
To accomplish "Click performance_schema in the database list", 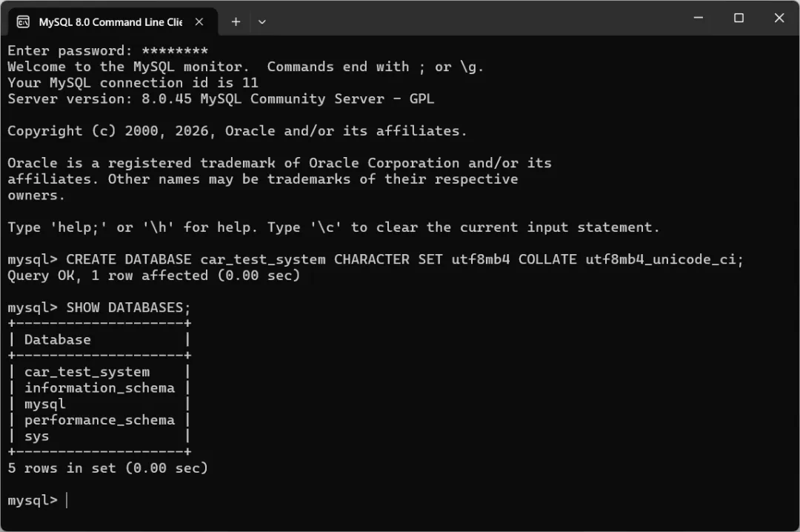I will tap(99, 420).
